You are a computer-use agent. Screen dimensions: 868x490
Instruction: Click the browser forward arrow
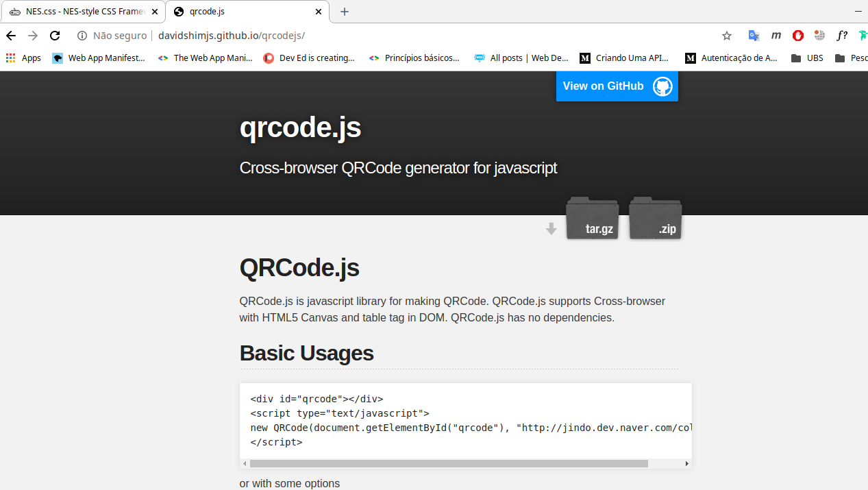33,36
